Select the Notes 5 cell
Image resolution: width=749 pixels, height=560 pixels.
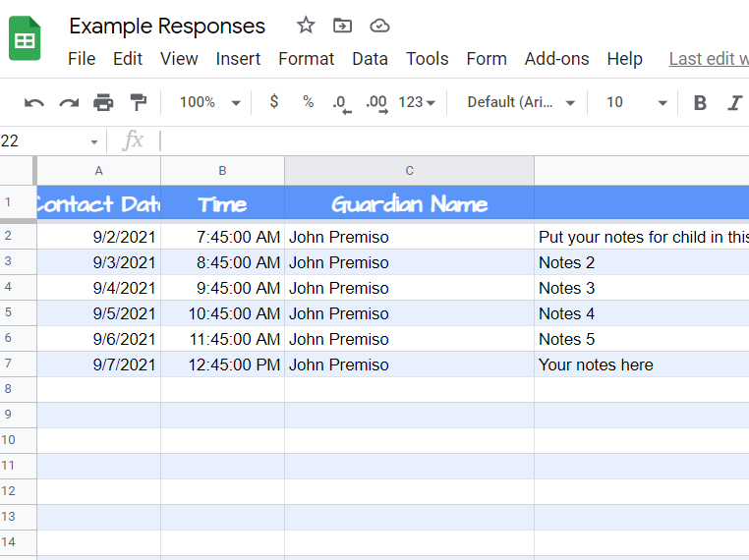[642, 339]
